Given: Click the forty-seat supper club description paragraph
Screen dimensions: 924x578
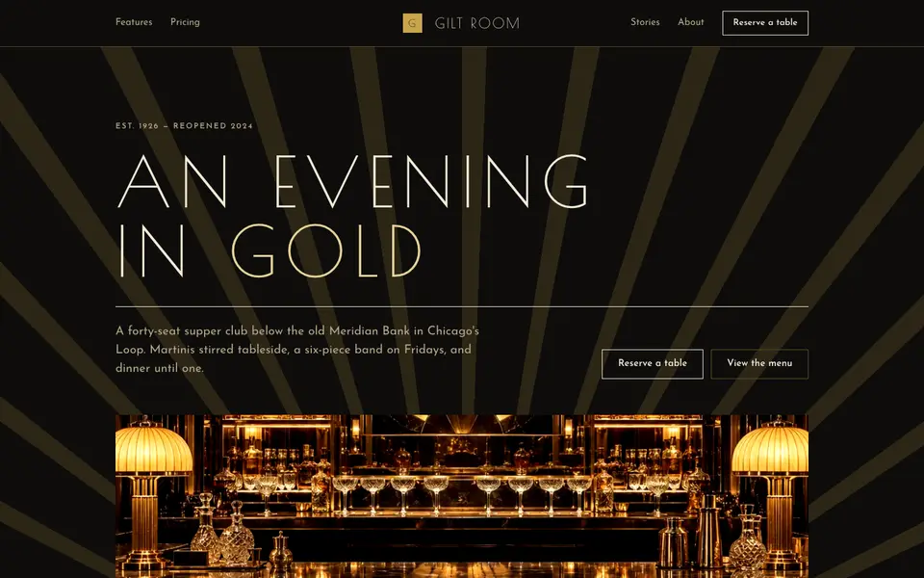Looking at the screenshot, I should (297, 349).
